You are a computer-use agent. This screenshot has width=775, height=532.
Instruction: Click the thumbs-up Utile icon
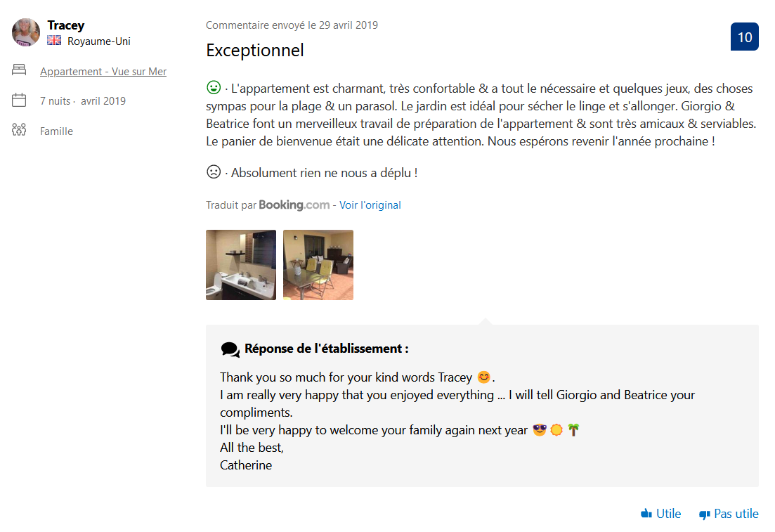(x=647, y=514)
